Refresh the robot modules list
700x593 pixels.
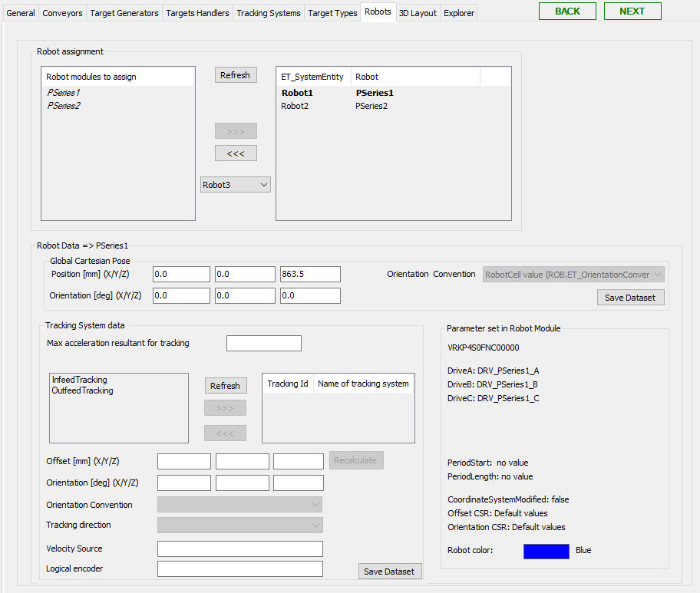(235, 75)
